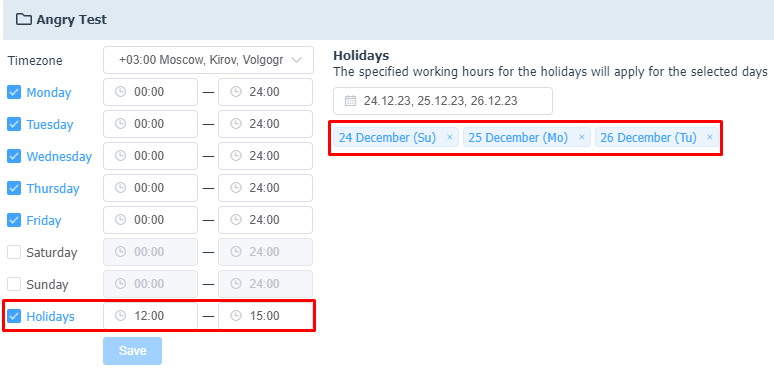Uncheck the Holidays checkbox

[14, 316]
